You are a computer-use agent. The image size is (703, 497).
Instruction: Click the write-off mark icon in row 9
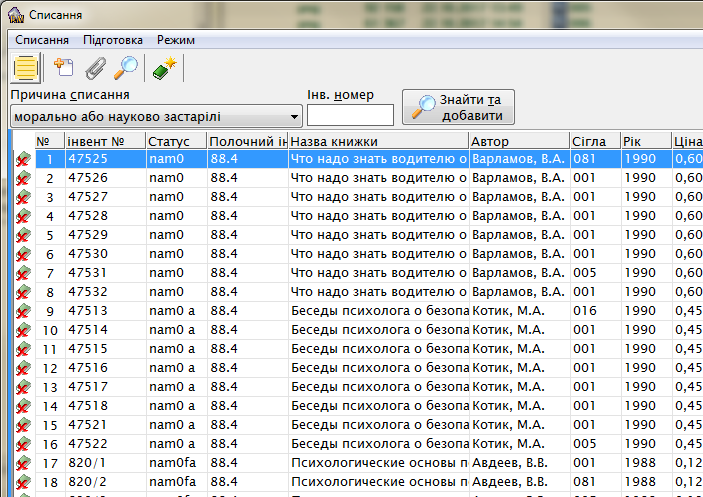23,311
